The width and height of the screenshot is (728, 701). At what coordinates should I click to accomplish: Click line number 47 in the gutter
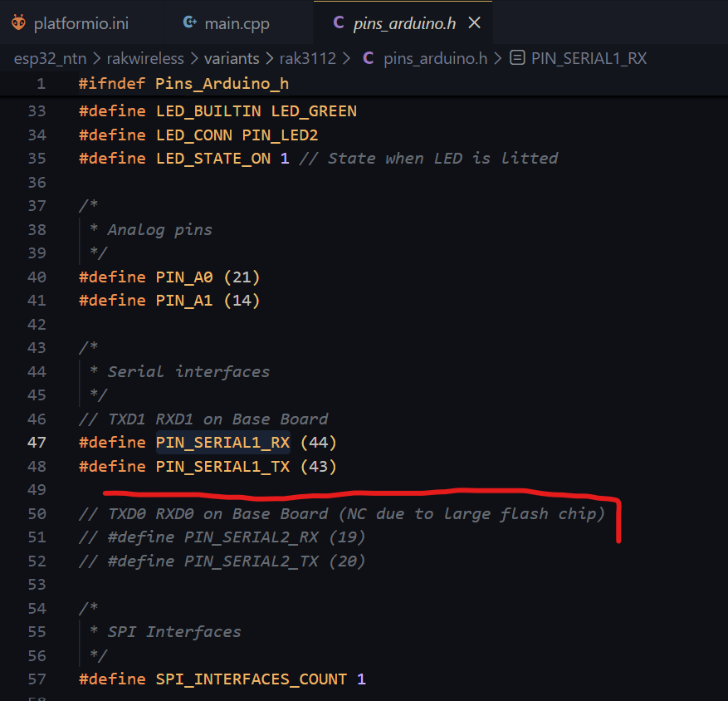tap(37, 443)
